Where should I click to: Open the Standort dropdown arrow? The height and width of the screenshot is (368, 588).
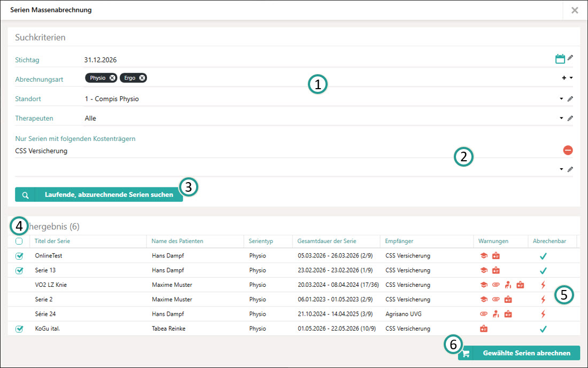[561, 99]
